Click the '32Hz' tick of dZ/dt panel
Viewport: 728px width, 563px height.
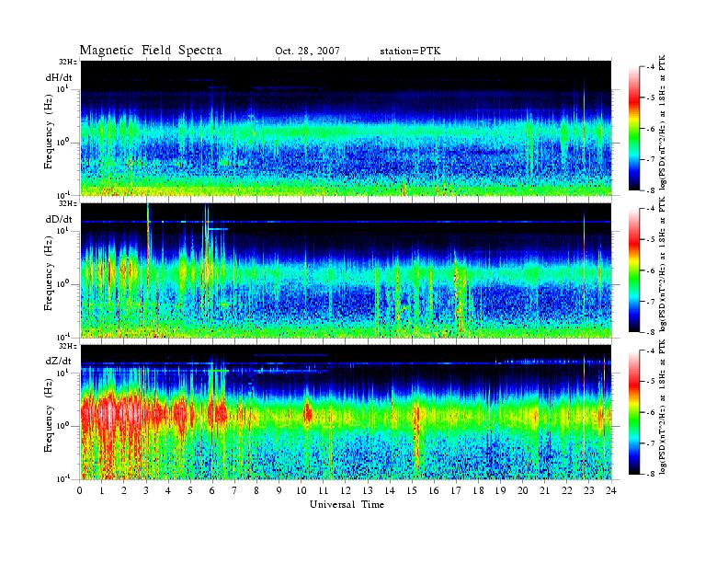point(67,346)
